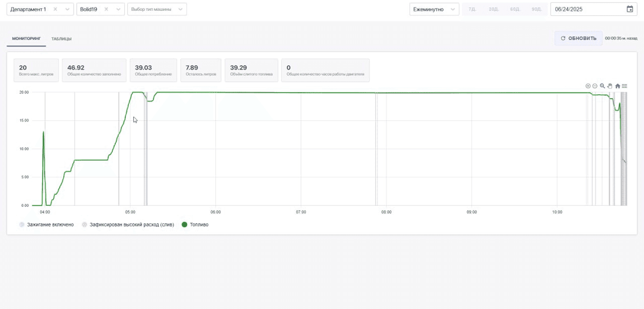Select the 7Д. period button
Screen dimensions: 644x309
click(x=472, y=9)
